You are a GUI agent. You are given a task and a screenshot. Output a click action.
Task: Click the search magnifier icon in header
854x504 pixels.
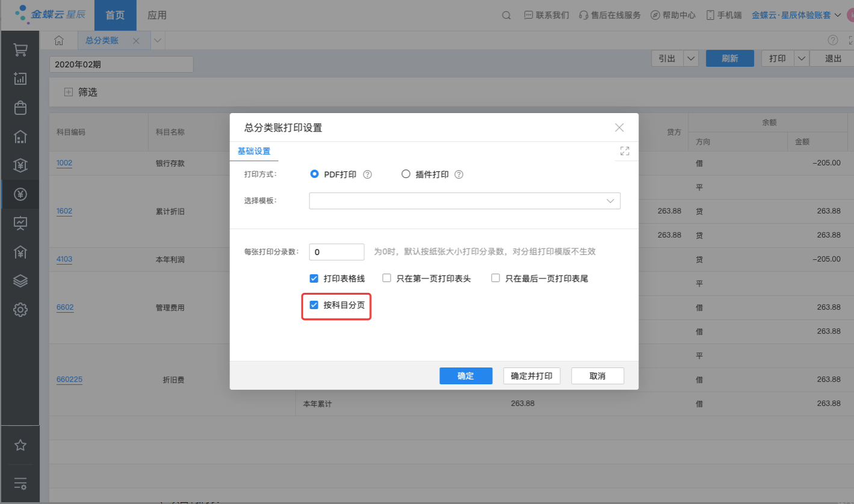tap(506, 15)
